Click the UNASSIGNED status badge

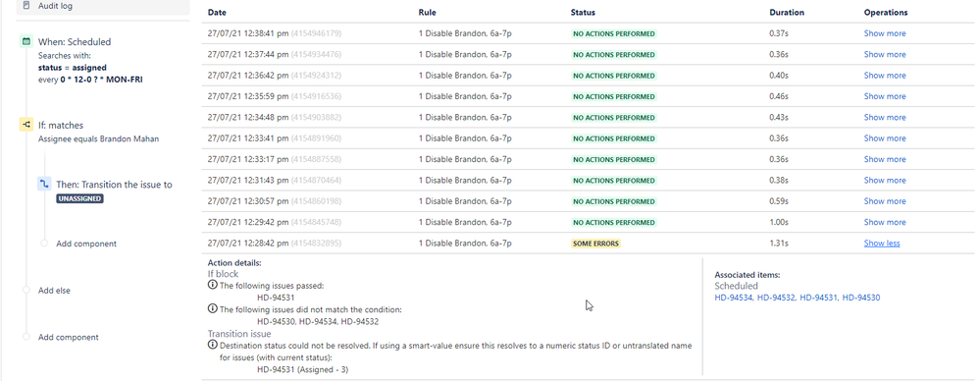79,199
